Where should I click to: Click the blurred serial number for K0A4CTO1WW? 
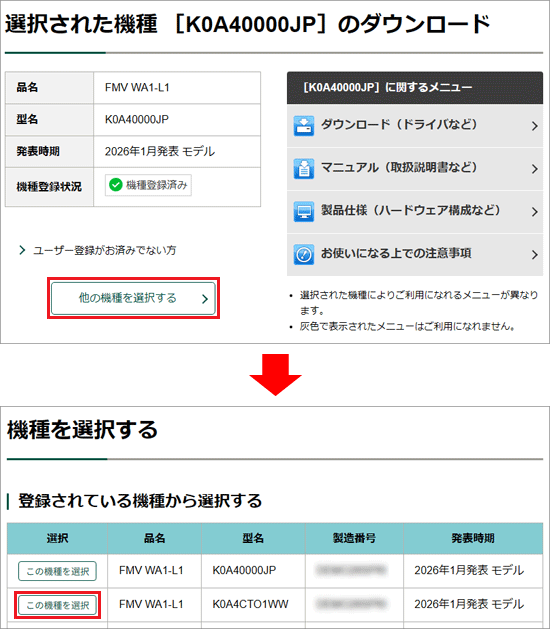coord(352,604)
